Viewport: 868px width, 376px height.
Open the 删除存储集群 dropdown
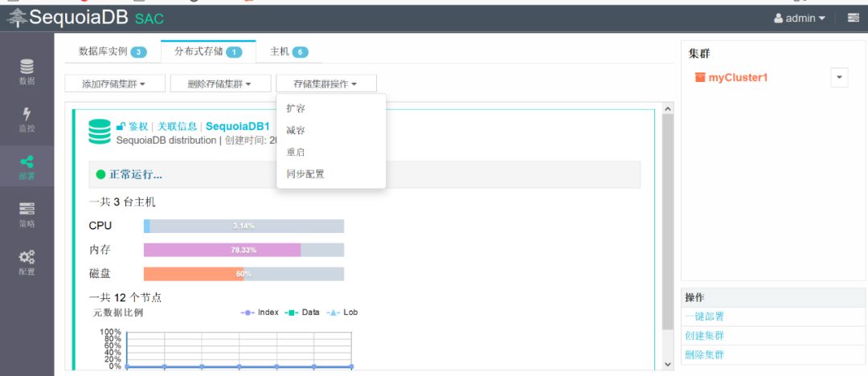click(220, 84)
